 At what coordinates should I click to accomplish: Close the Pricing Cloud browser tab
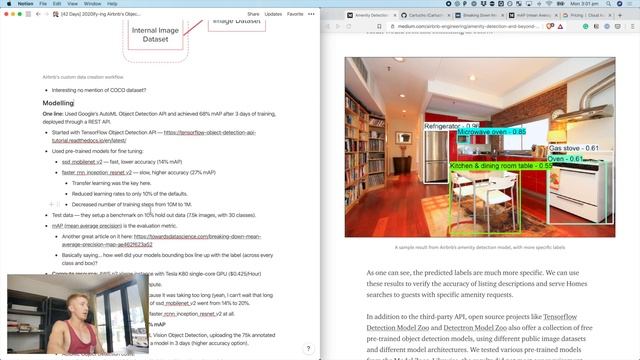pyautogui.click(x=610, y=15)
